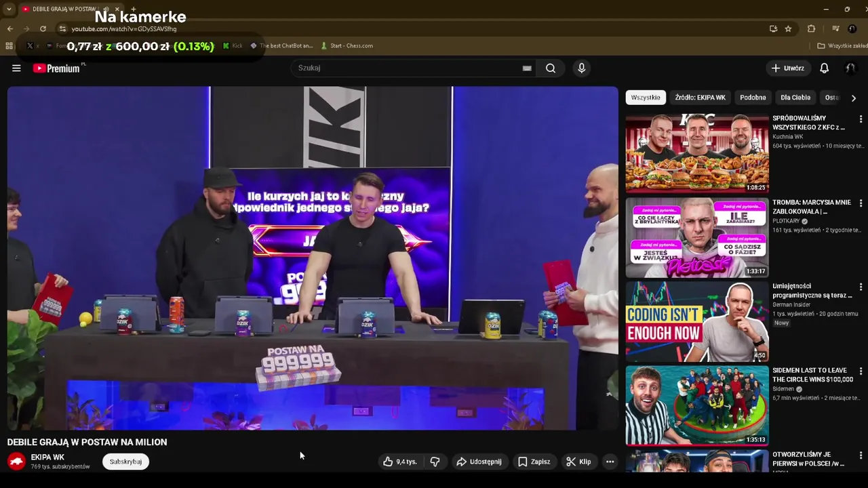Open the on-screen keyboard icon in search

527,68
